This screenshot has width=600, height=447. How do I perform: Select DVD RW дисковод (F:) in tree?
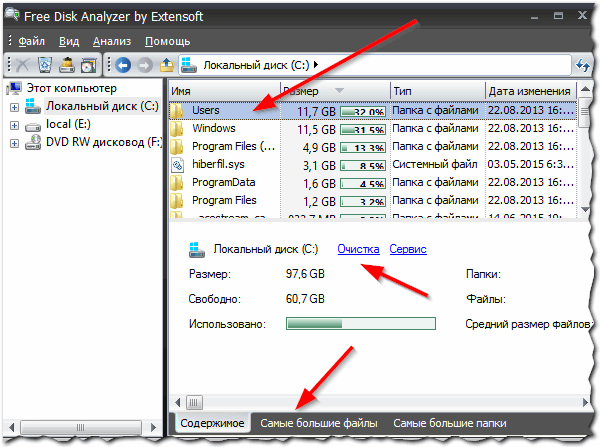[104, 142]
